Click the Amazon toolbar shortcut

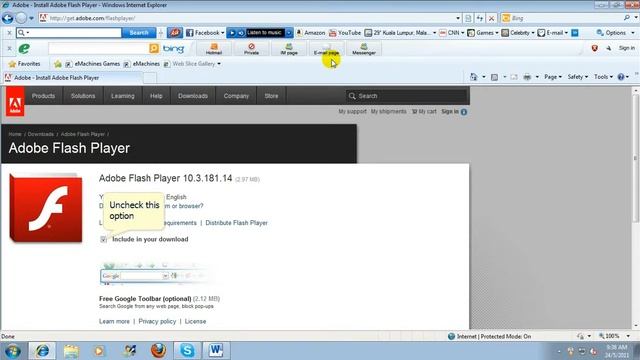[311, 33]
